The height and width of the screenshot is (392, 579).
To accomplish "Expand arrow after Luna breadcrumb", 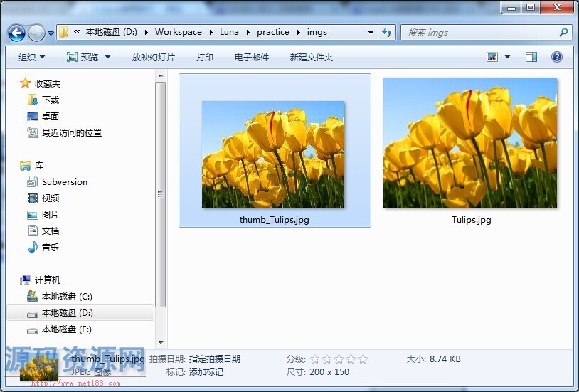I will pyautogui.click(x=248, y=33).
